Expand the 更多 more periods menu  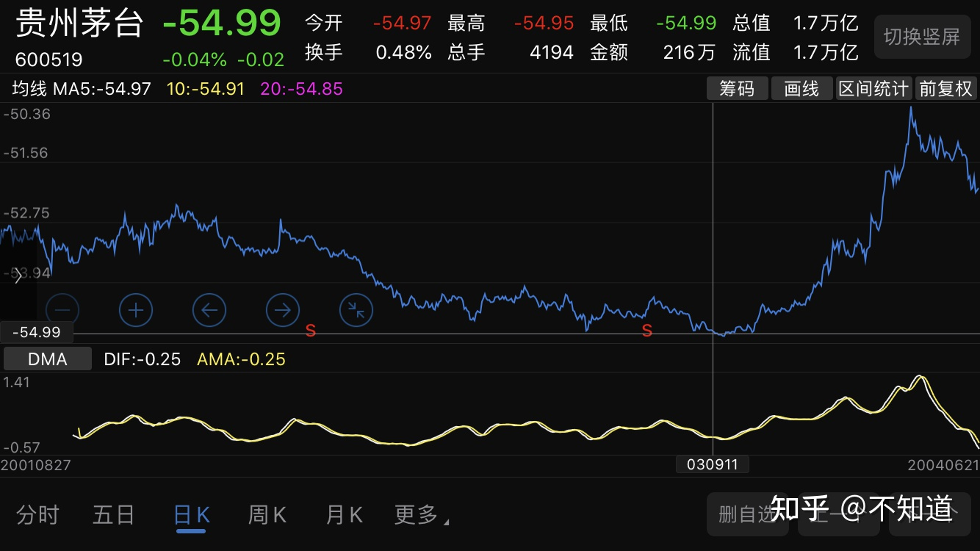point(422,515)
